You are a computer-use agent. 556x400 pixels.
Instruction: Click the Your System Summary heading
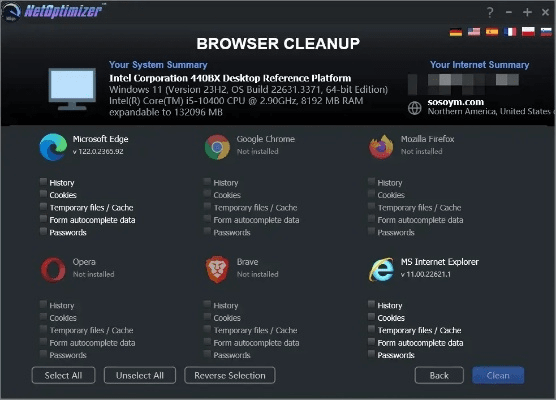click(158, 65)
